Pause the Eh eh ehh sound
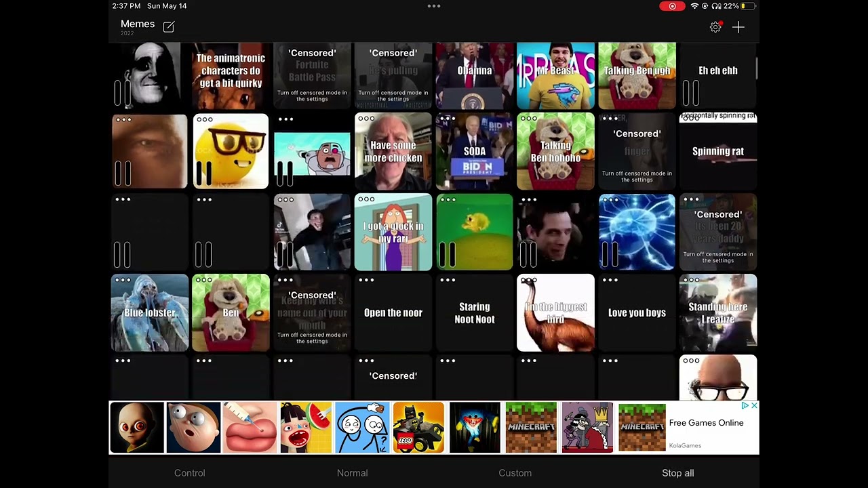 click(691, 93)
